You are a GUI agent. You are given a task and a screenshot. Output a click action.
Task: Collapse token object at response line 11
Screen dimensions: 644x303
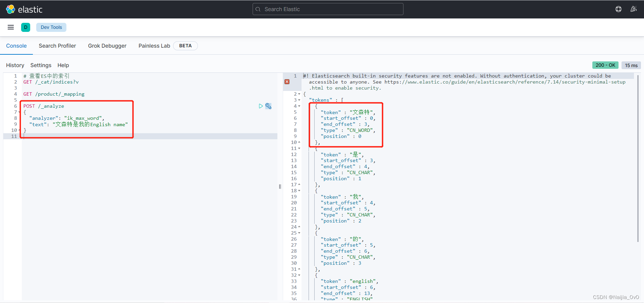pyautogui.click(x=299, y=148)
